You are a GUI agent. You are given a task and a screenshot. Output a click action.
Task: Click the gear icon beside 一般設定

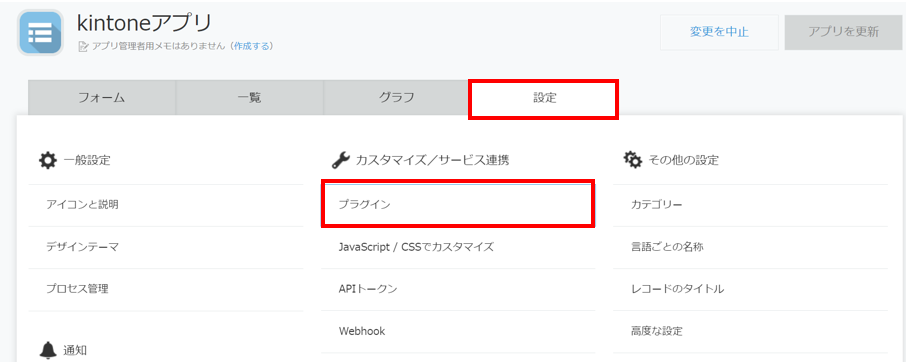coord(48,160)
